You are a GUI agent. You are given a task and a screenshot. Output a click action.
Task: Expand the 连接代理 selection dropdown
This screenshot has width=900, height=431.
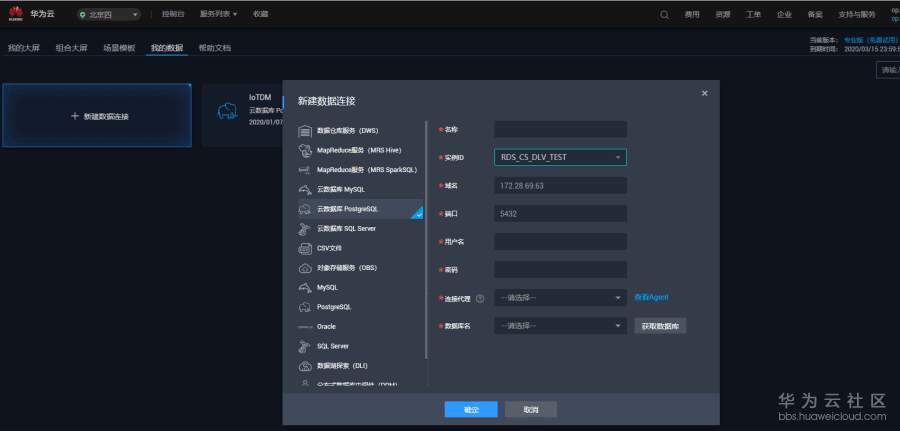point(560,298)
